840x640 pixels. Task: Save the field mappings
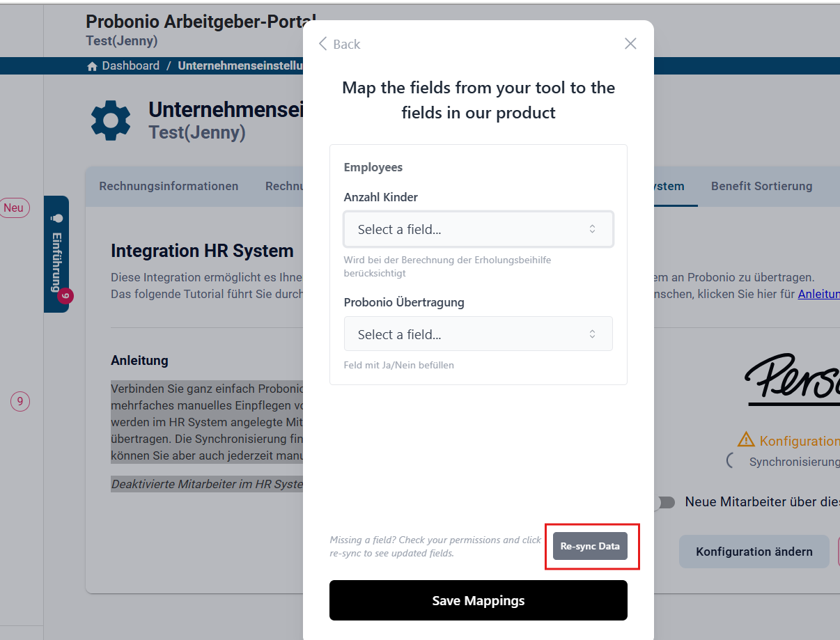pyautogui.click(x=479, y=600)
